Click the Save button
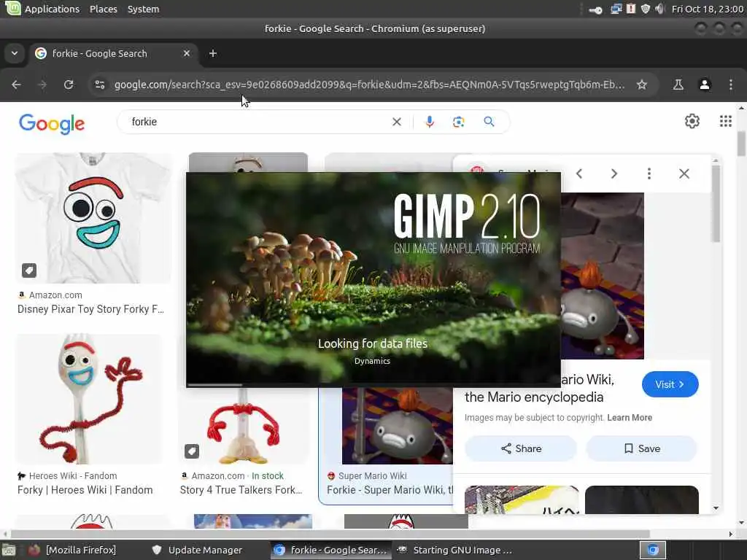Viewport: 747px width, 560px height. tap(642, 448)
